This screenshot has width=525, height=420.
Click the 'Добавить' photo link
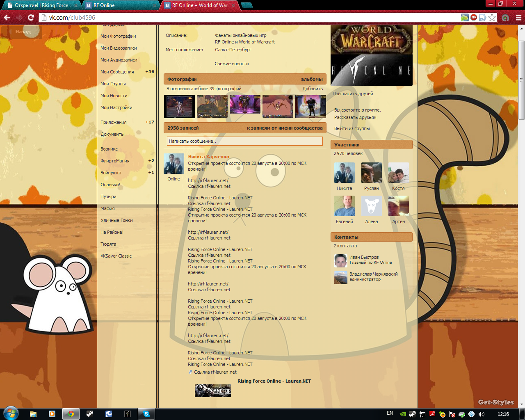313,89
